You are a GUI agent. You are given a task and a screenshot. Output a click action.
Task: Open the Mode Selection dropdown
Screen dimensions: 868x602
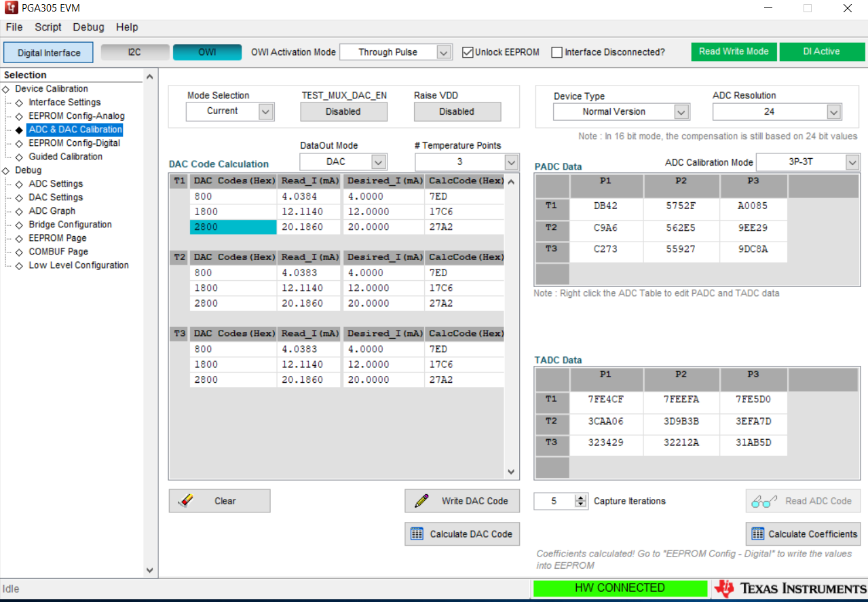click(x=266, y=111)
